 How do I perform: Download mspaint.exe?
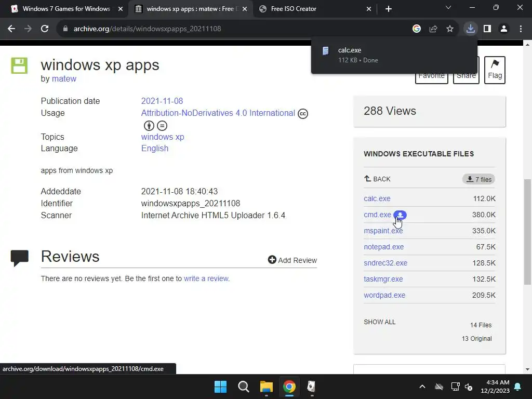point(383,231)
